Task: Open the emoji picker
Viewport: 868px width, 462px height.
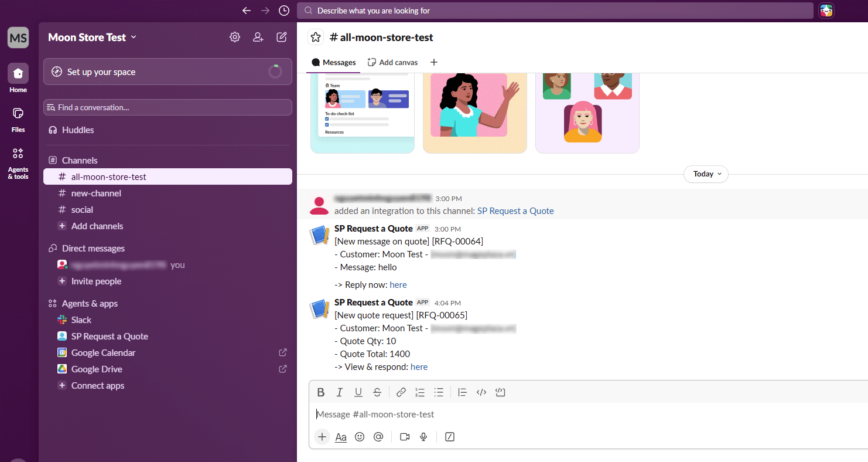Action: [360, 437]
